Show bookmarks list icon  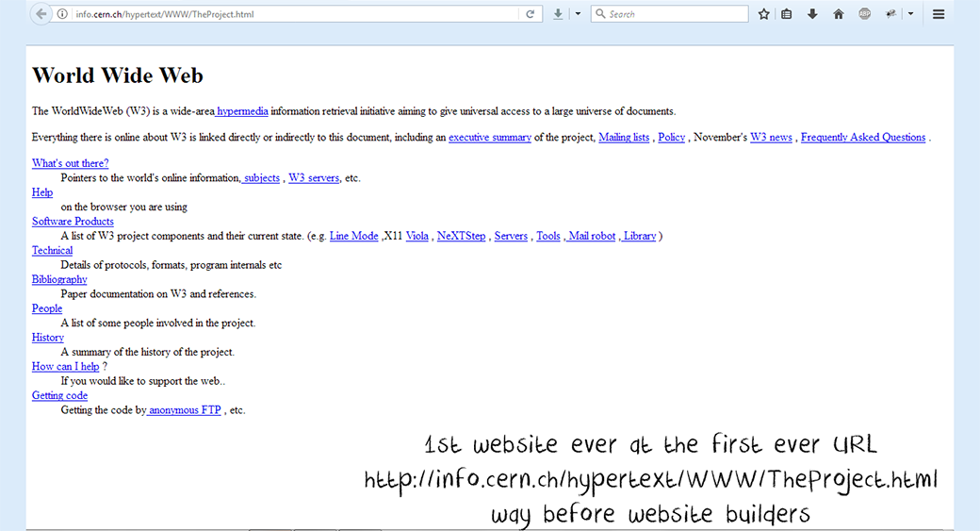pos(787,14)
